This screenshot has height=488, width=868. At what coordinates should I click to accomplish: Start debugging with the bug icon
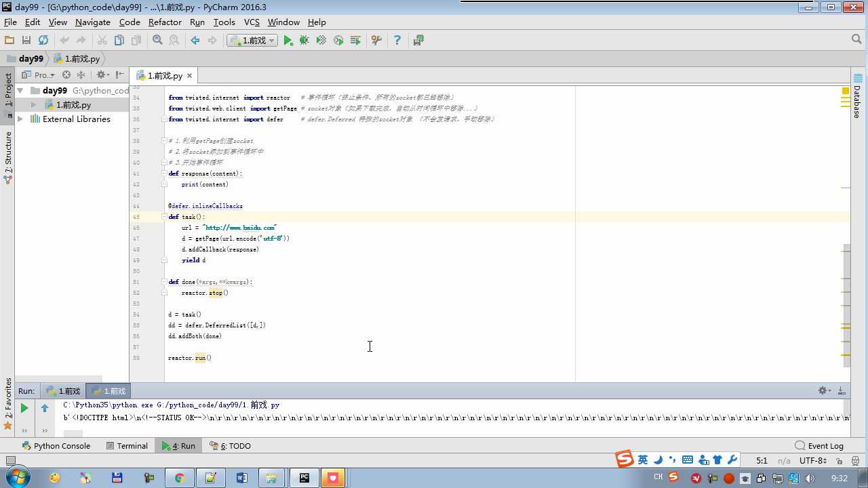(x=304, y=41)
